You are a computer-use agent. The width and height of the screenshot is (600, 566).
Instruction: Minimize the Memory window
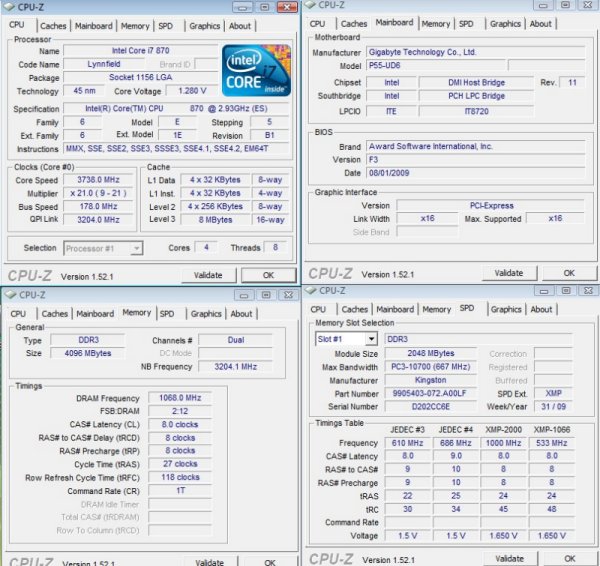pyautogui.click(x=244, y=295)
